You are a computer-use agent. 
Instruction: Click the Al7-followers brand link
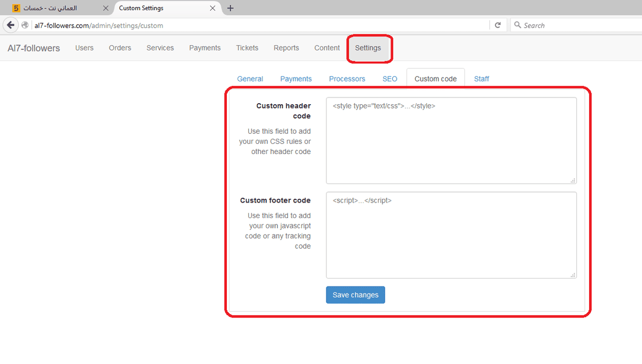click(x=34, y=48)
